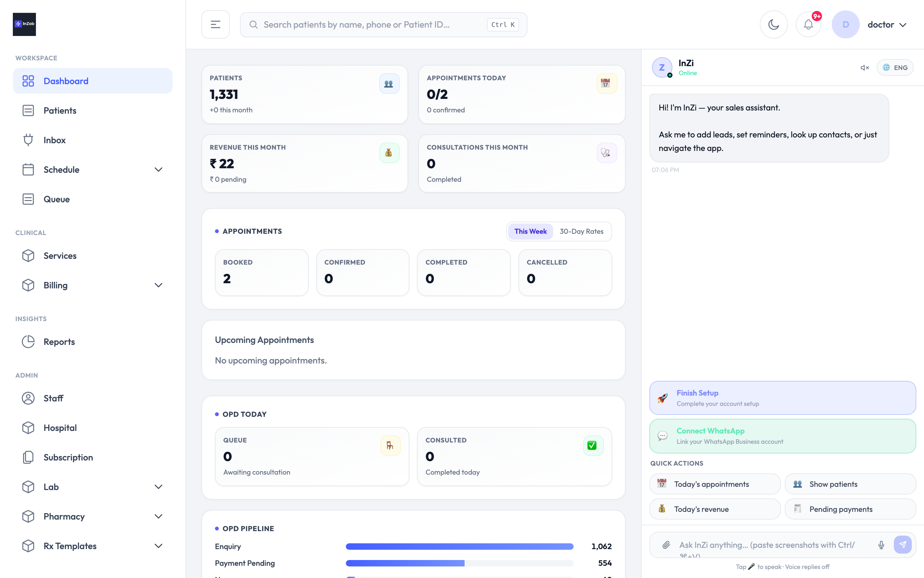Open the Inbox section
The height and width of the screenshot is (578, 924).
93,140
